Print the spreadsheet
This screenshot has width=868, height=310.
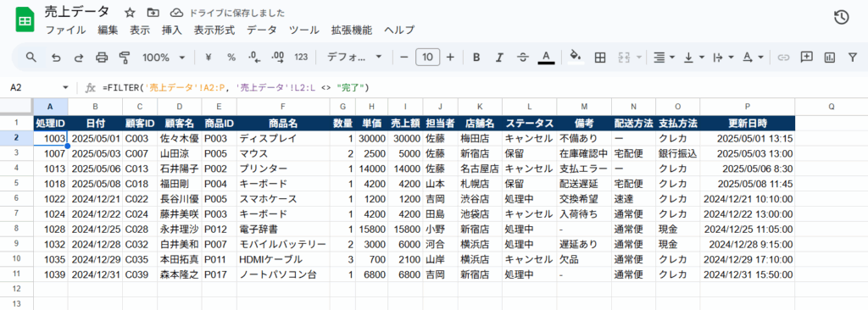tap(102, 57)
